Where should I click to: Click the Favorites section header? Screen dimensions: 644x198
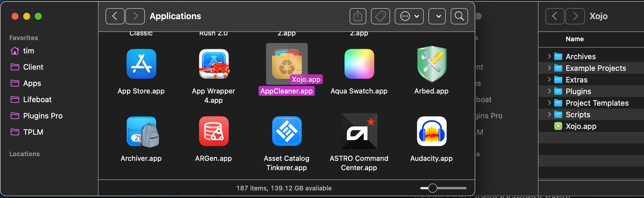(x=24, y=38)
